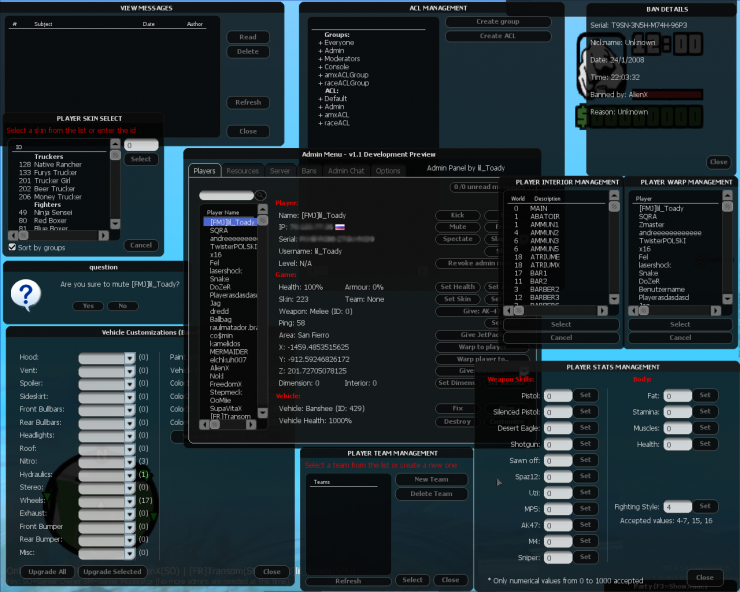Click skin list scroll up arrow
The height and width of the screenshot is (592, 740).
(x=117, y=146)
